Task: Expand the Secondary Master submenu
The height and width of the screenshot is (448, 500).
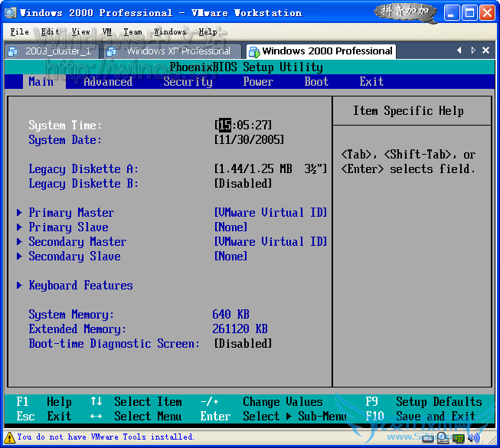Action: tap(77, 242)
